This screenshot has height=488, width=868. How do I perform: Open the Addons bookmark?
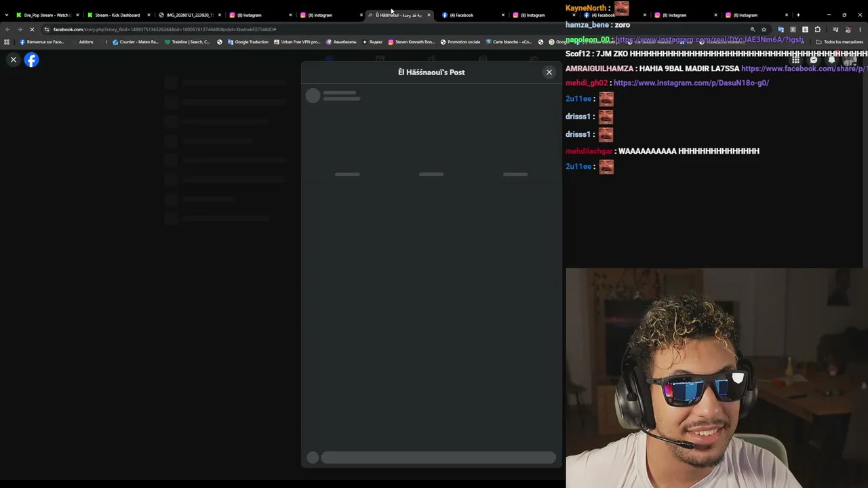click(x=86, y=42)
